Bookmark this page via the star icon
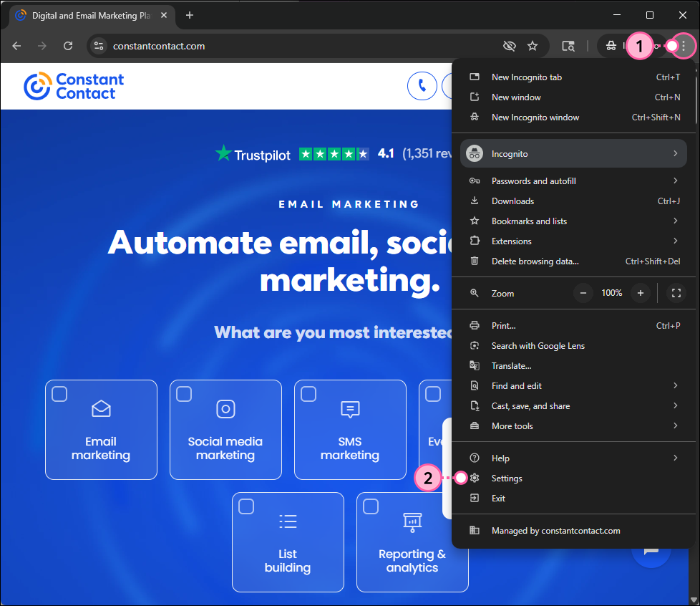700x606 pixels. 533,45
